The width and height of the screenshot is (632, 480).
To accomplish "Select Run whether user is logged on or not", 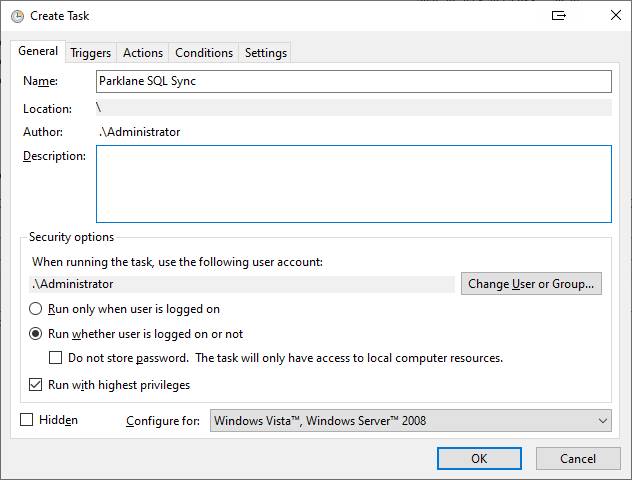I will click(35, 334).
